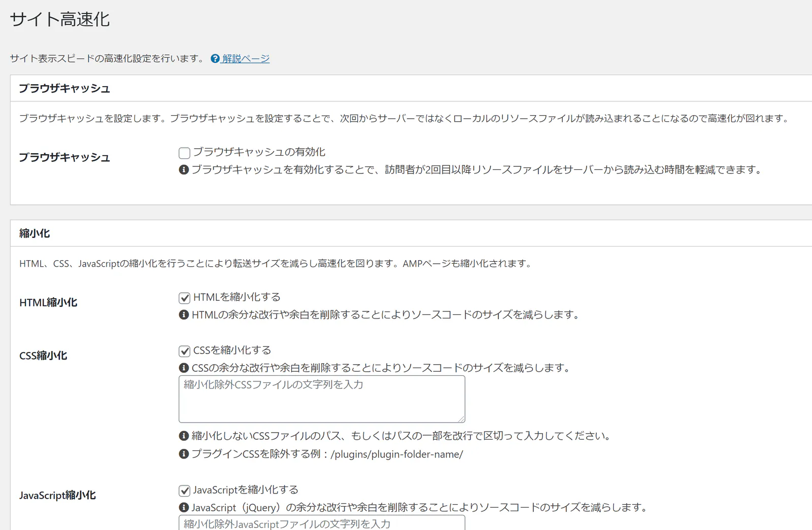Open the 解説ページ help link

[x=246, y=59]
